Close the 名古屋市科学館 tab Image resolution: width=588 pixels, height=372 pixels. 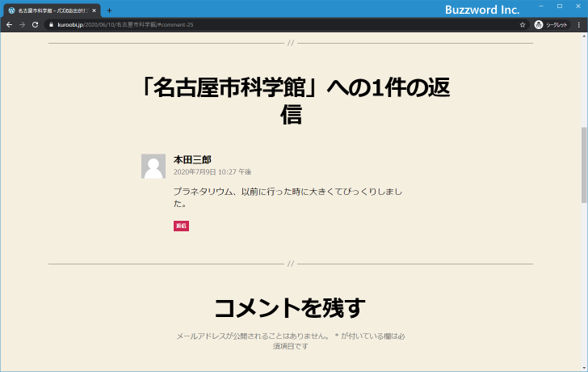[x=94, y=11]
